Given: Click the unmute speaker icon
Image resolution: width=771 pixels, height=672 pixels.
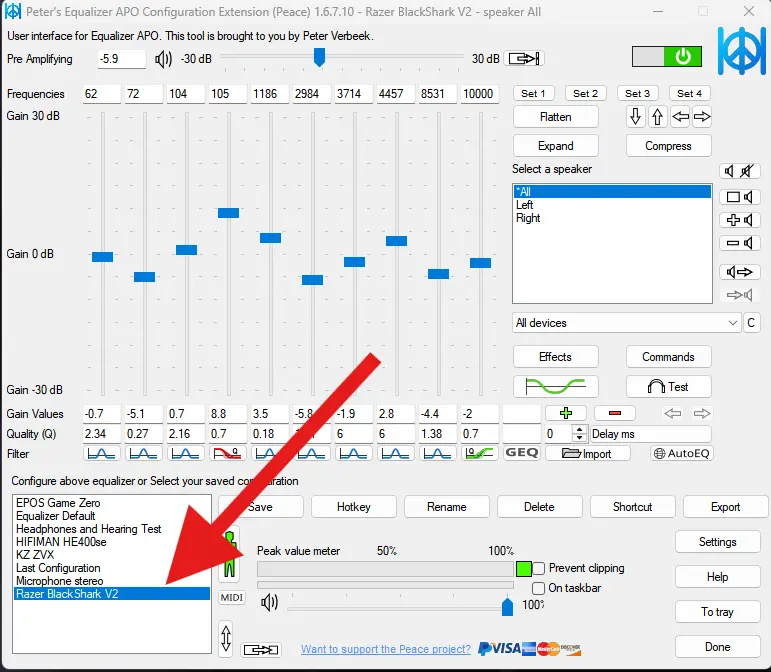Looking at the screenshot, I should (x=729, y=171).
